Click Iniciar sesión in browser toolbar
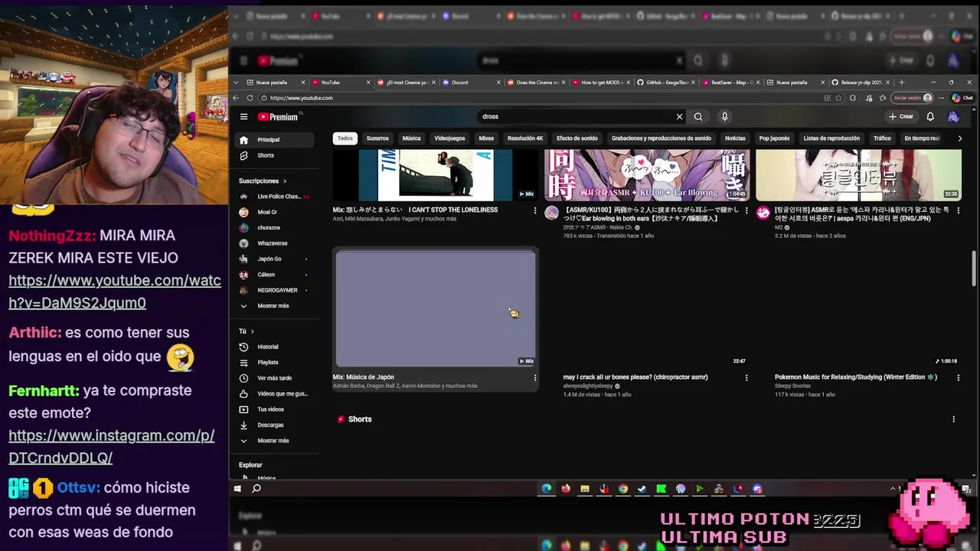Image resolution: width=980 pixels, height=551 pixels. [x=913, y=98]
